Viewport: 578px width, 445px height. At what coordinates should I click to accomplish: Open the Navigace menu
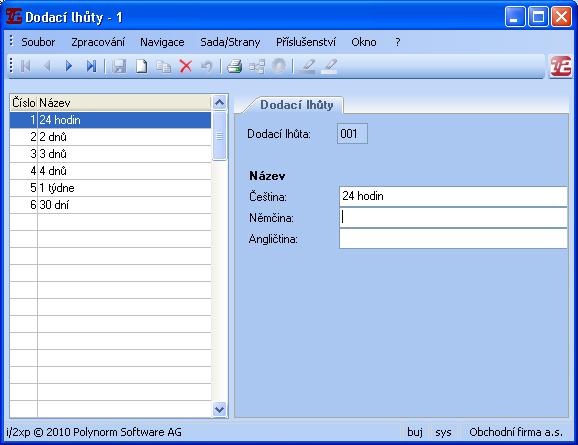pyautogui.click(x=162, y=42)
